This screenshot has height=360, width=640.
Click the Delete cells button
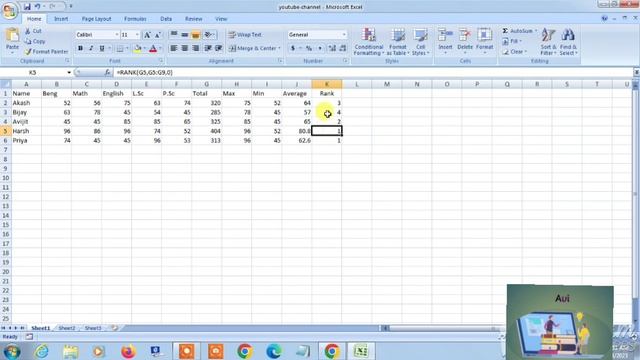(464, 42)
